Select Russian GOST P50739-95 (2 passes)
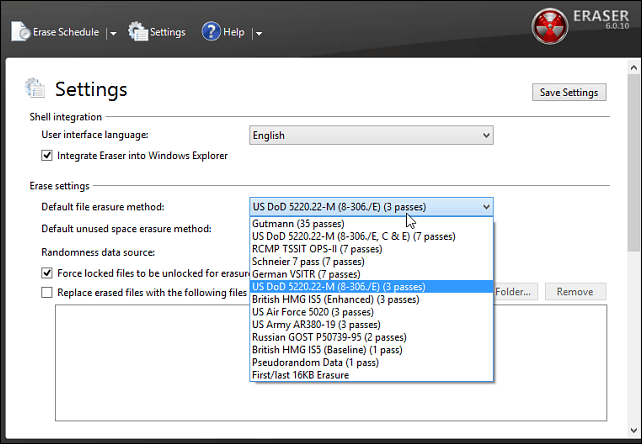The image size is (642, 444). click(x=371, y=338)
